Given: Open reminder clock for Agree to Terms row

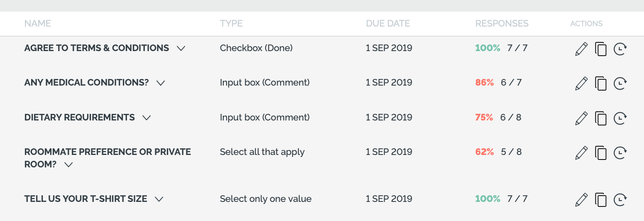Looking at the screenshot, I should (x=620, y=49).
